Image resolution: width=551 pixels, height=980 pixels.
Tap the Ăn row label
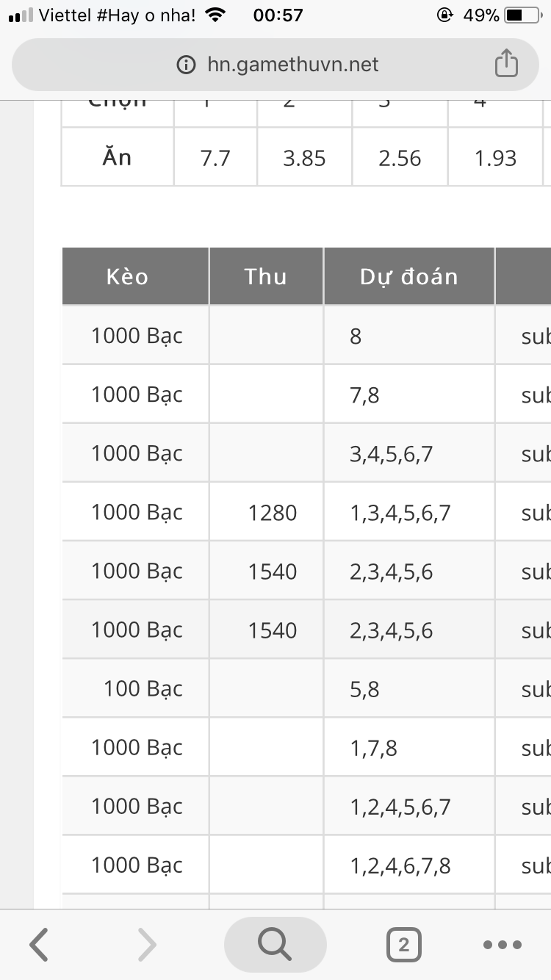[117, 156]
